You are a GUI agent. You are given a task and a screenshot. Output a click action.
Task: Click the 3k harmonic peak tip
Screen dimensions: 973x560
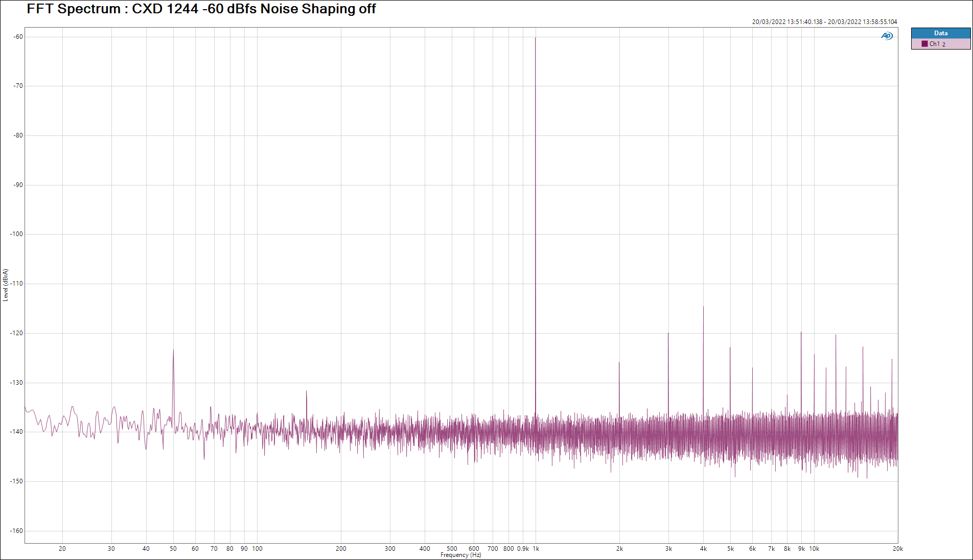pos(668,334)
